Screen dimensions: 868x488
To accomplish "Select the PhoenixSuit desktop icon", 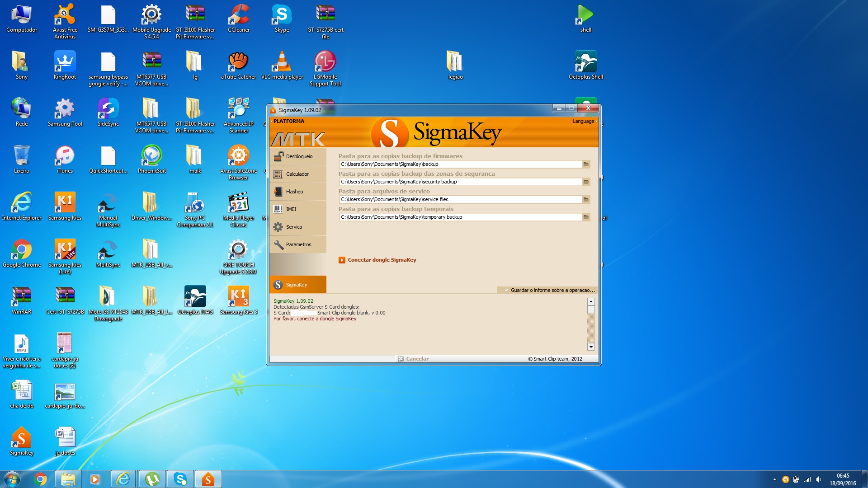I will pos(152,160).
